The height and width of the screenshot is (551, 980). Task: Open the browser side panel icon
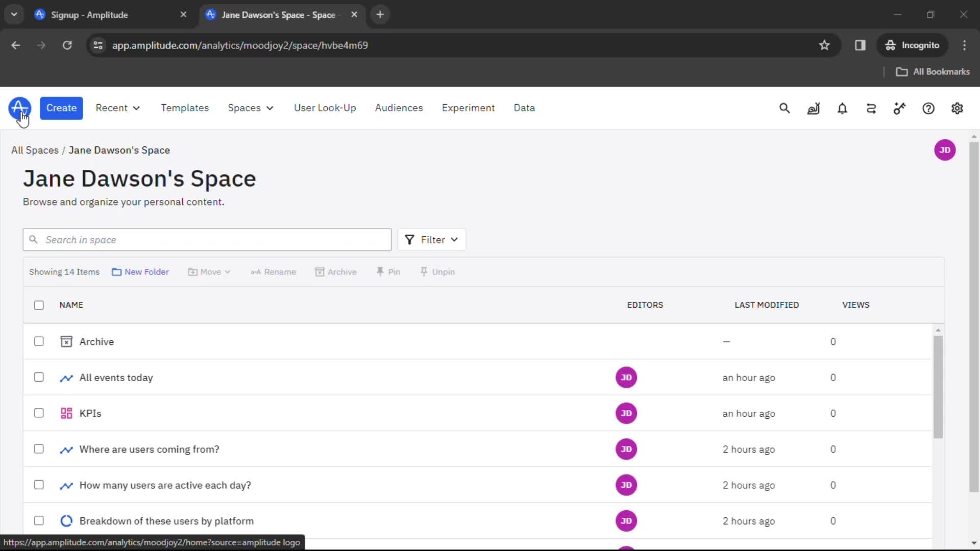(860, 45)
